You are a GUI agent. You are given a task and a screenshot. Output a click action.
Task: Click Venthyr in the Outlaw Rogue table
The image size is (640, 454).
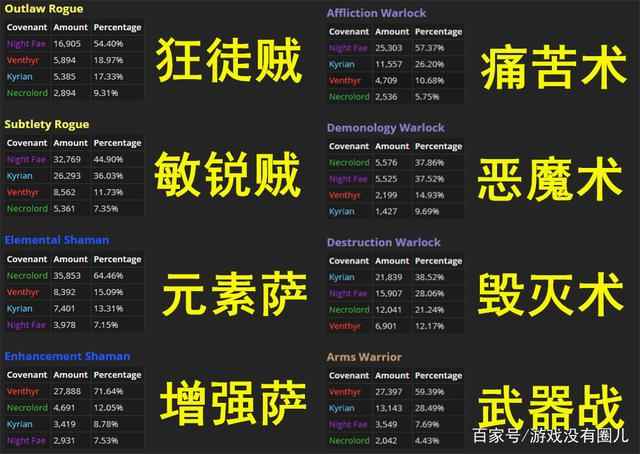[x=22, y=60]
